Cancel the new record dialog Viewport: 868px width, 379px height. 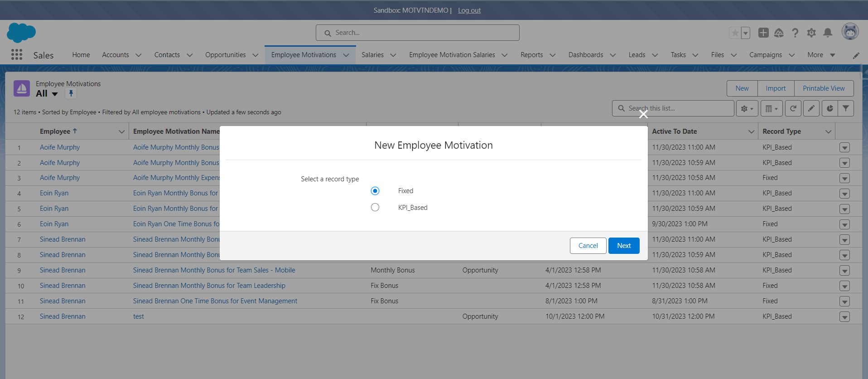[x=588, y=246]
